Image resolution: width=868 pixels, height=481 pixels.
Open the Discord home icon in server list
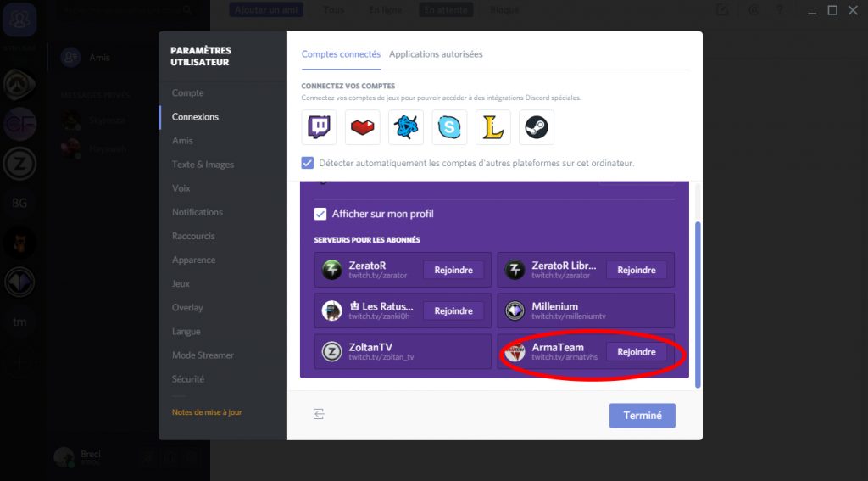point(20,20)
